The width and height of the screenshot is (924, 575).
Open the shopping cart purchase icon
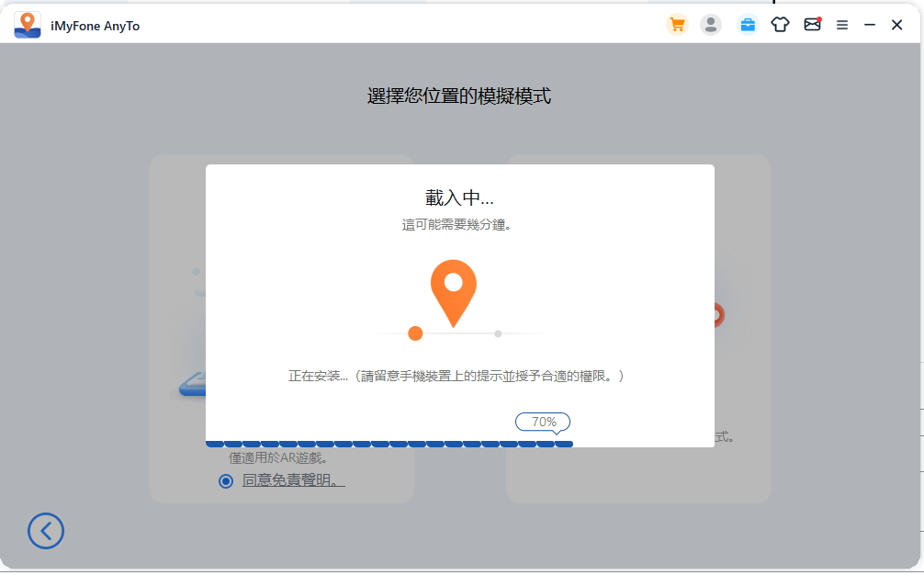[x=677, y=25]
